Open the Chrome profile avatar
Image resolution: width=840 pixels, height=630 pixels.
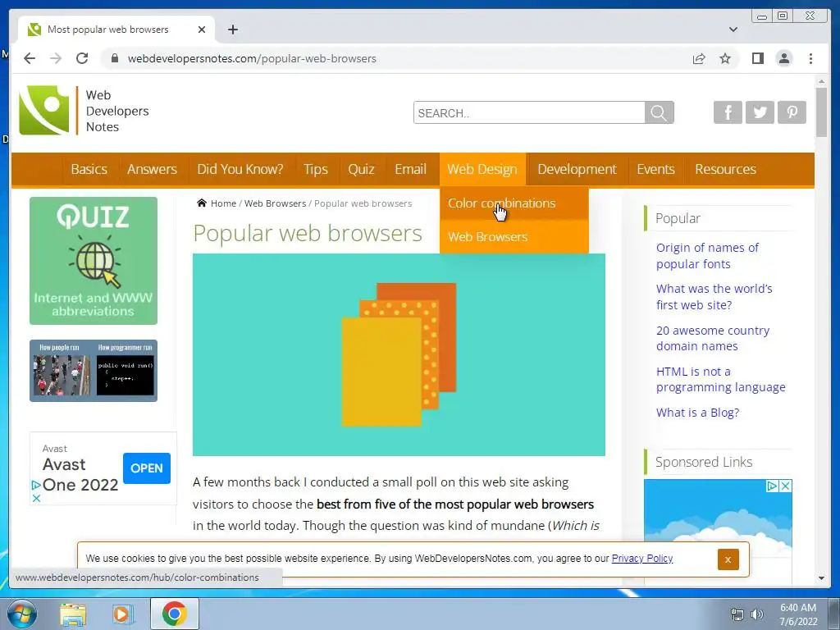coord(783,58)
